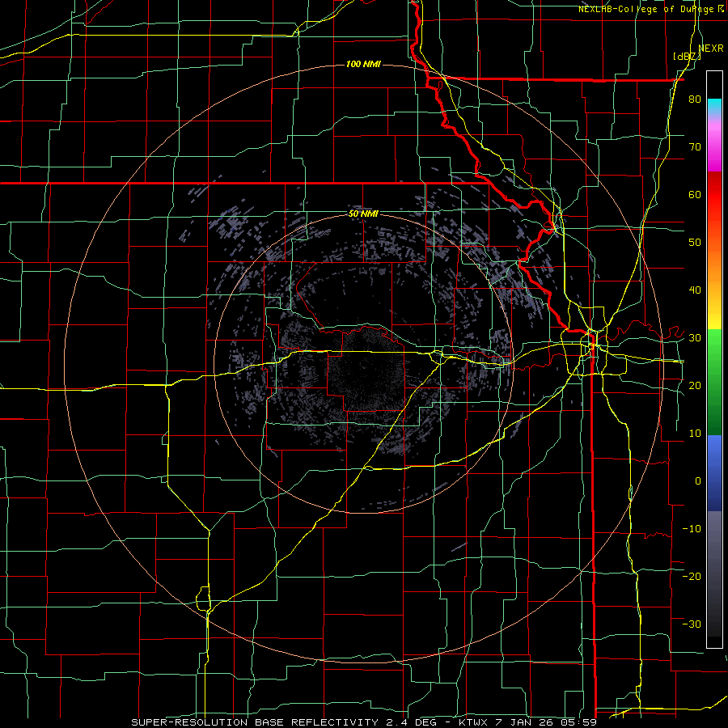Click the -10 value on reflectivity scale
728x728 pixels.
[692, 528]
